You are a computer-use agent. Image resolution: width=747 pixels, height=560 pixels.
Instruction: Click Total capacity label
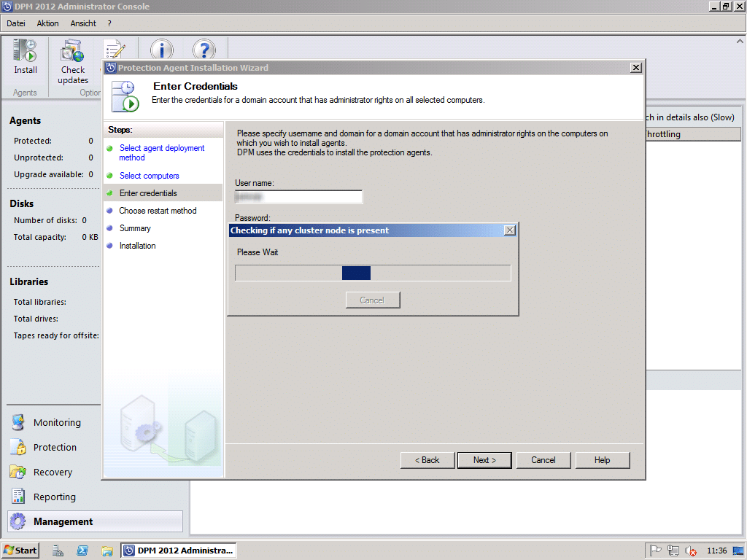point(40,237)
